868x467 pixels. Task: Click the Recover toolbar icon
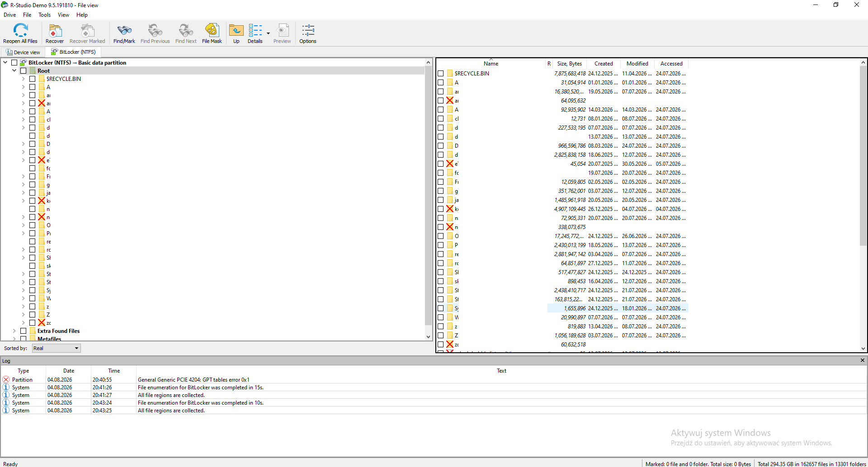point(55,30)
